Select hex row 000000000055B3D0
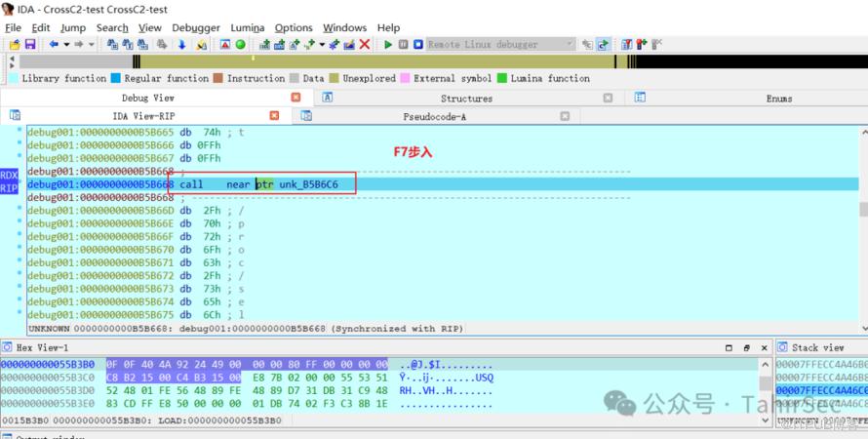The height and width of the screenshot is (439, 868). tap(379, 391)
